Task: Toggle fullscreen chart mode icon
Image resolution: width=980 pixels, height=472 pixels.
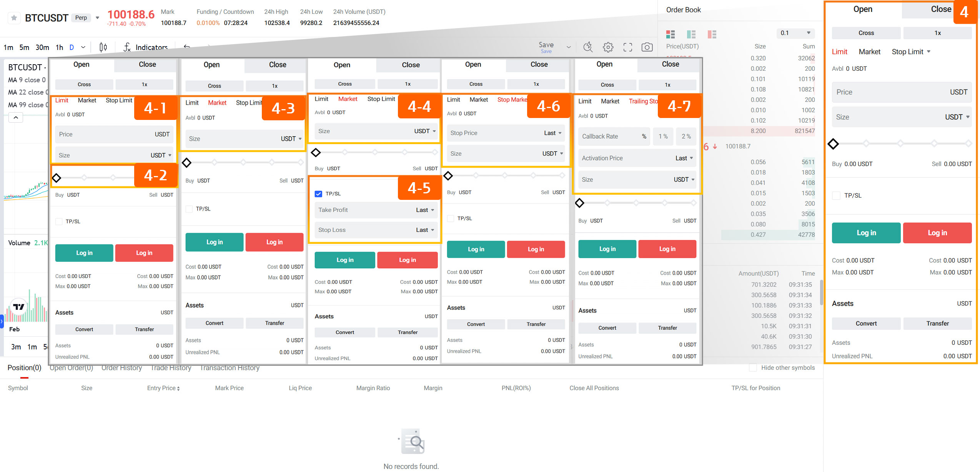Action: (627, 47)
